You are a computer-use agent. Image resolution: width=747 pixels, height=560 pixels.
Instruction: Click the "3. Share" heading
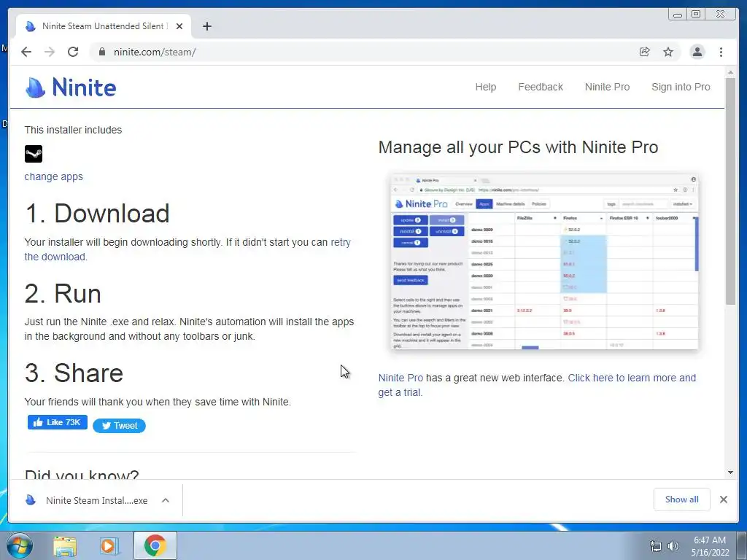click(74, 373)
